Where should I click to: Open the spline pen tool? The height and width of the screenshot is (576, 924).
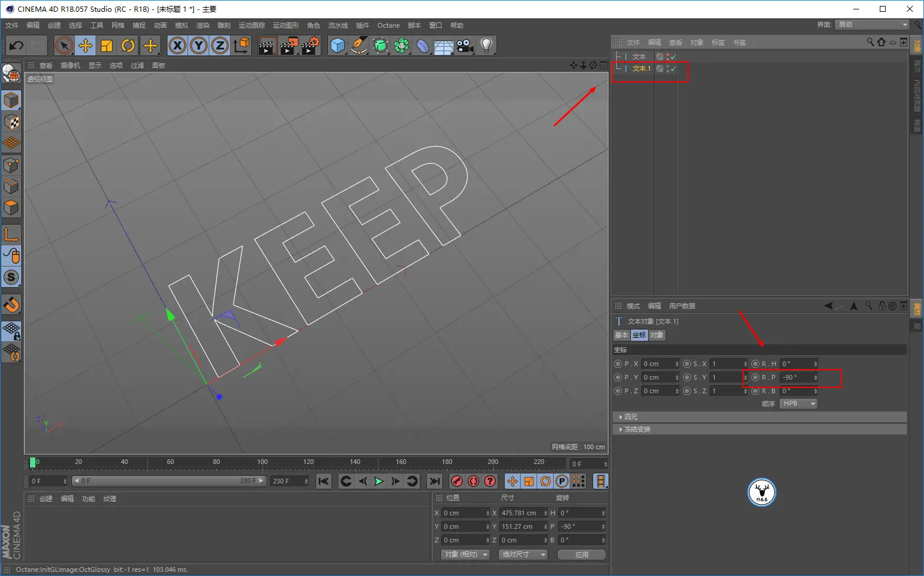click(359, 45)
